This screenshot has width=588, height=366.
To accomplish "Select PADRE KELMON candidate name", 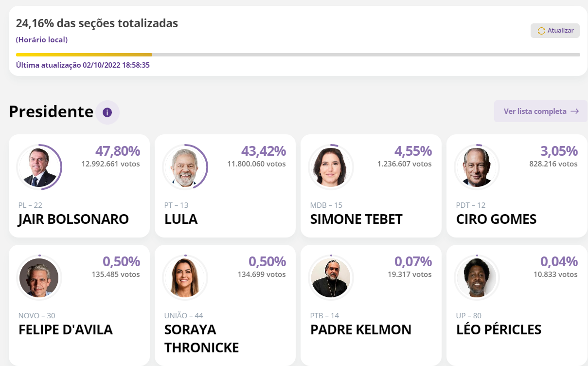I will coord(361,329).
